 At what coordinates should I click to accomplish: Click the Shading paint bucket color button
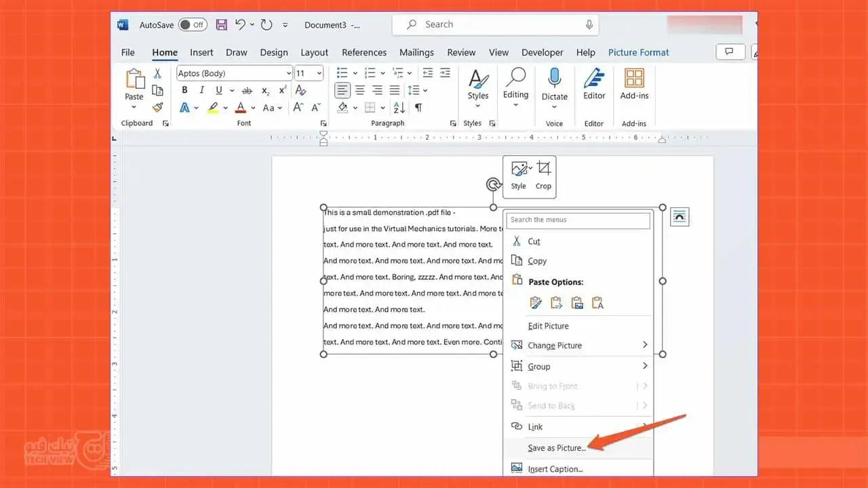(x=342, y=107)
